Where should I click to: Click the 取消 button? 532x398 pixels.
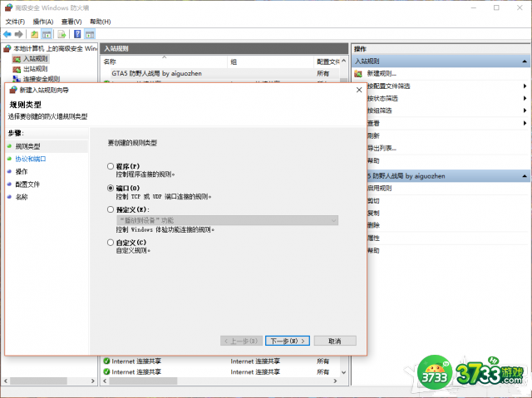335,341
